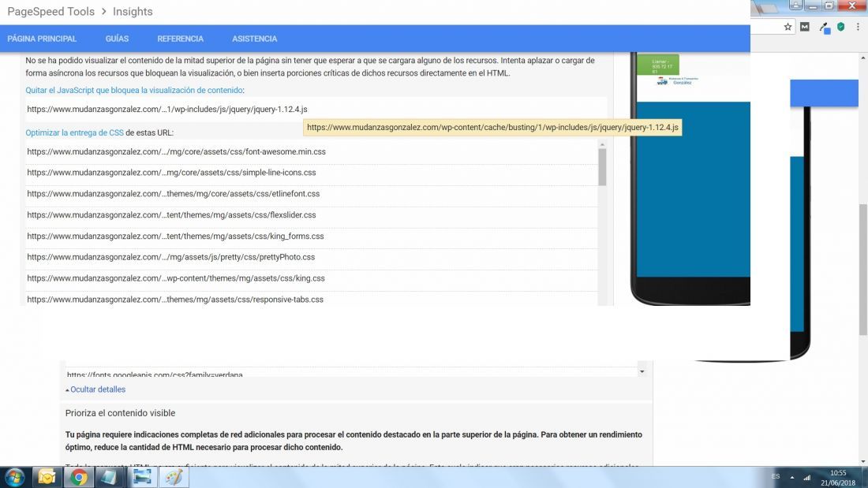Image resolution: width=868 pixels, height=488 pixels.
Task: Select the flexslider.css URL row
Action: pos(311,214)
